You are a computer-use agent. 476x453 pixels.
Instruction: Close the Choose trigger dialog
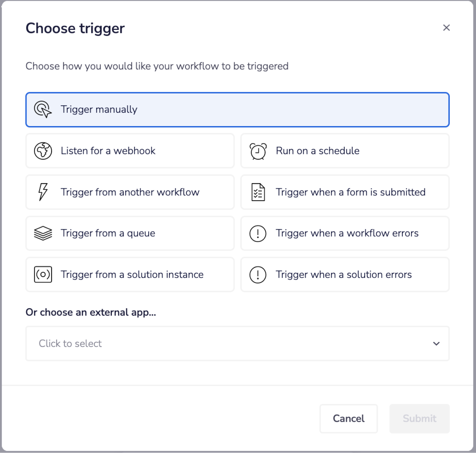(x=446, y=28)
